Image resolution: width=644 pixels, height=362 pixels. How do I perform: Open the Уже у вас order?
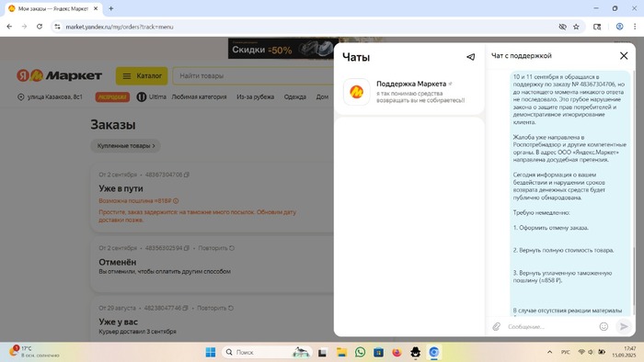(x=119, y=322)
